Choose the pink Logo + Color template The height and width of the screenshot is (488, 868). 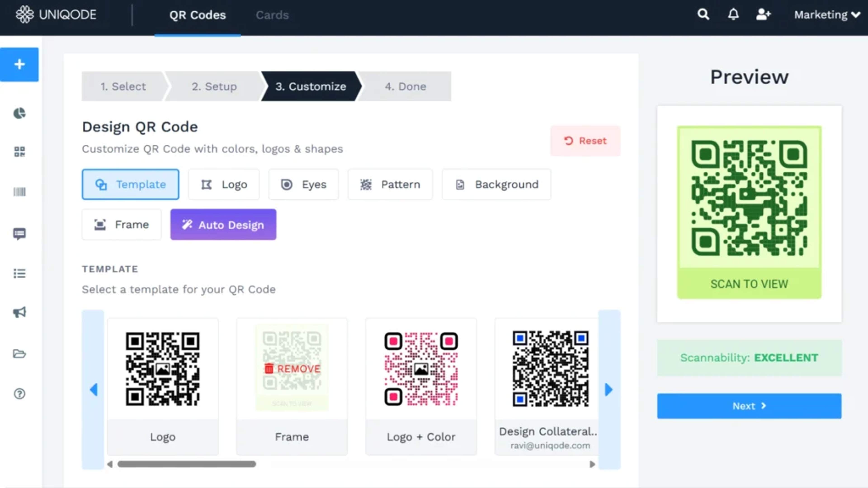tap(421, 369)
